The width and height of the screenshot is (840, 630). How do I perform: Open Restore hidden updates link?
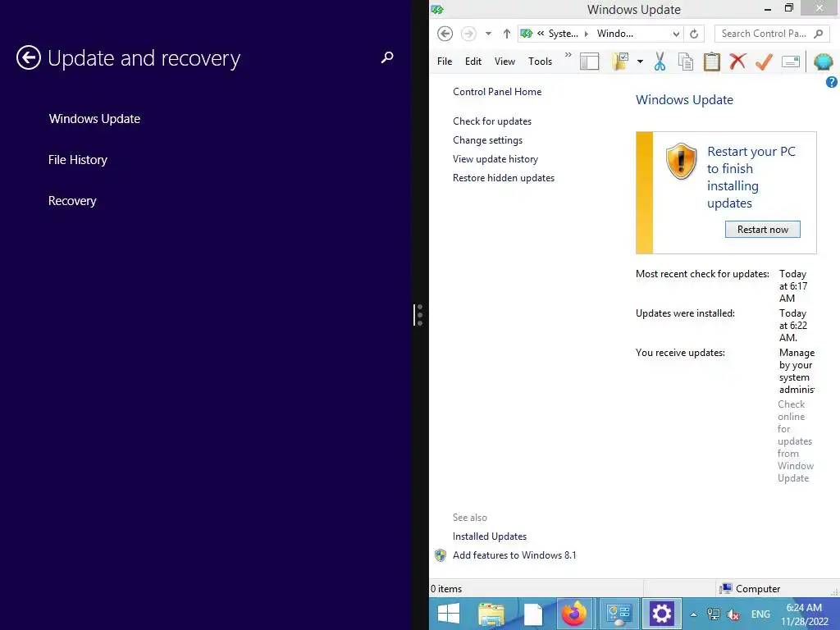(504, 178)
